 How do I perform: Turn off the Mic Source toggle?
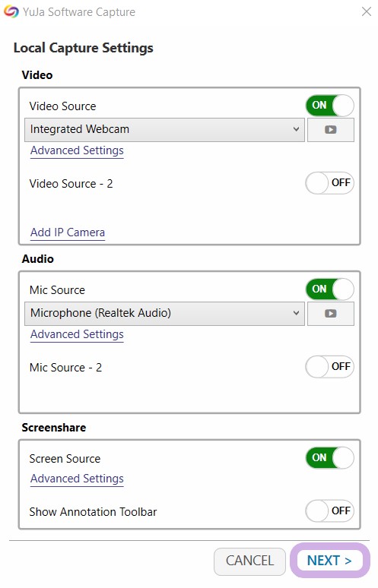coord(329,289)
